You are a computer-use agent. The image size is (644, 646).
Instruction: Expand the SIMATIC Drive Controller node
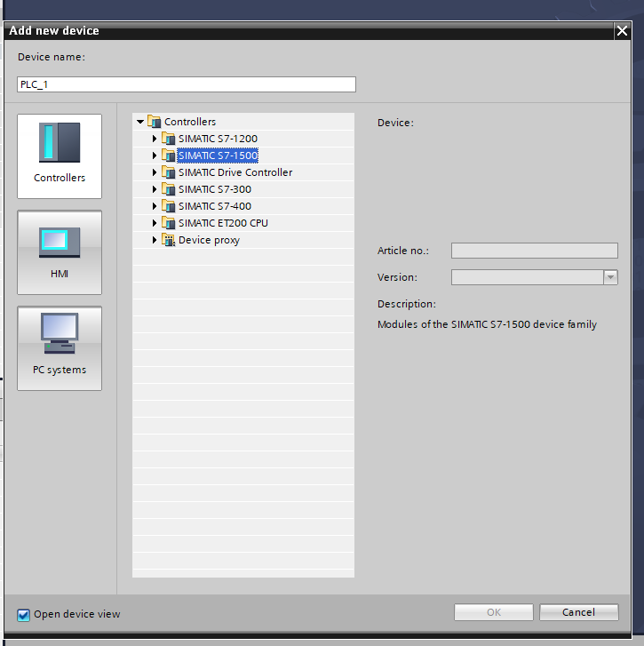point(155,172)
